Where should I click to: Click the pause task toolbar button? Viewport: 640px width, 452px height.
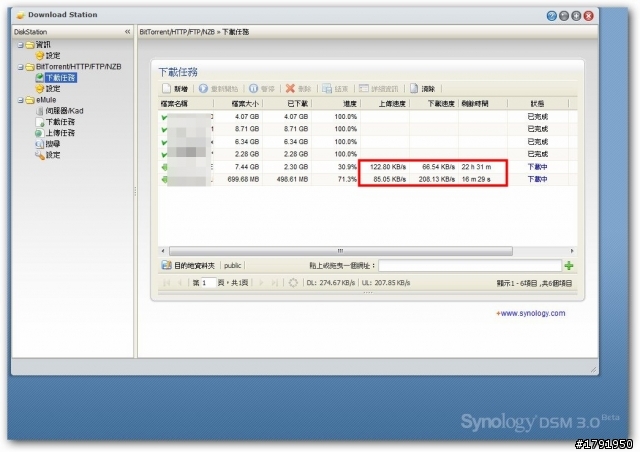[x=262, y=89]
